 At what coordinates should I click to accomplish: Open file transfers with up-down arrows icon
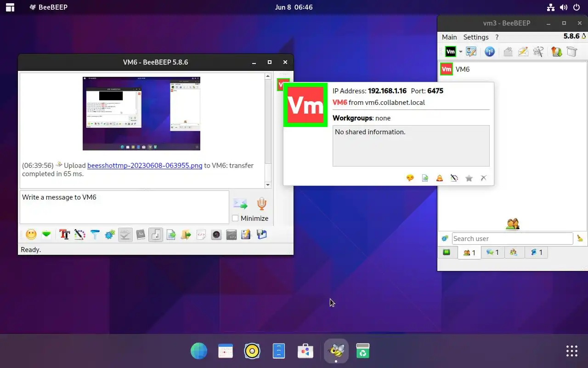click(x=556, y=52)
